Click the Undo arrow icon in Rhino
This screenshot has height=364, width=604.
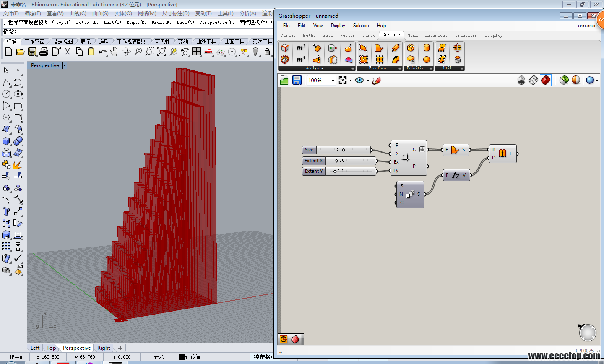[x=102, y=52]
